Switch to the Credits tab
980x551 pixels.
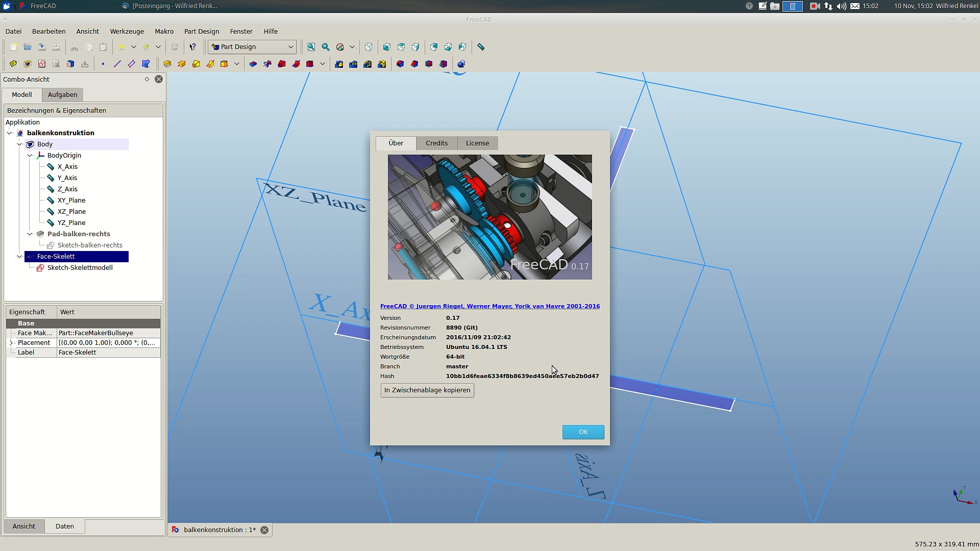point(436,143)
